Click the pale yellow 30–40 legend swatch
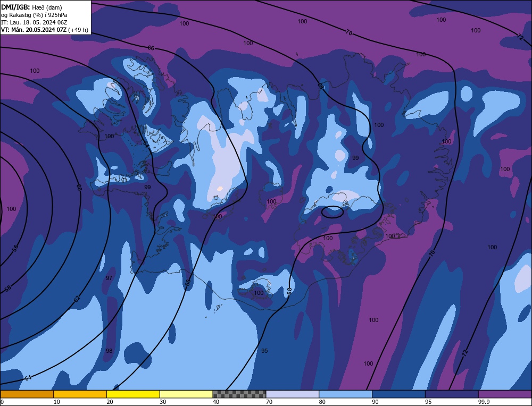 [186, 394]
